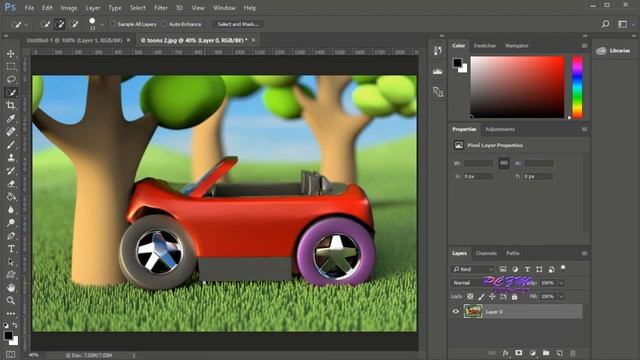Switch to the Channels tab
This screenshot has width=640, height=360.
[x=486, y=253]
